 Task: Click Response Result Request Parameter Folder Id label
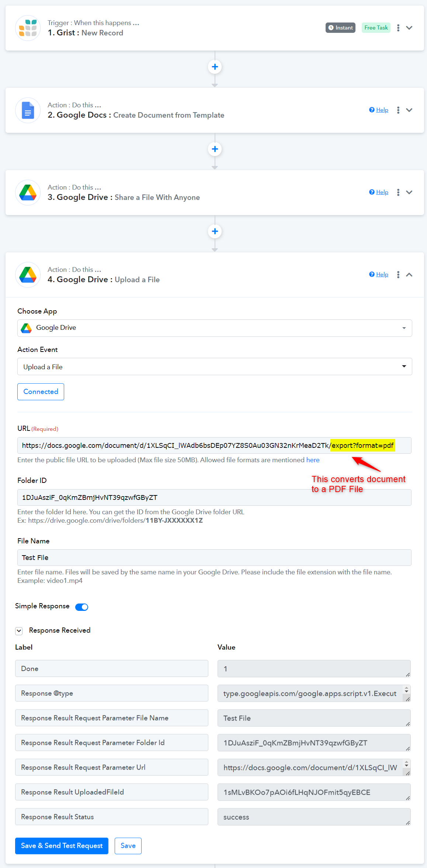112,743
